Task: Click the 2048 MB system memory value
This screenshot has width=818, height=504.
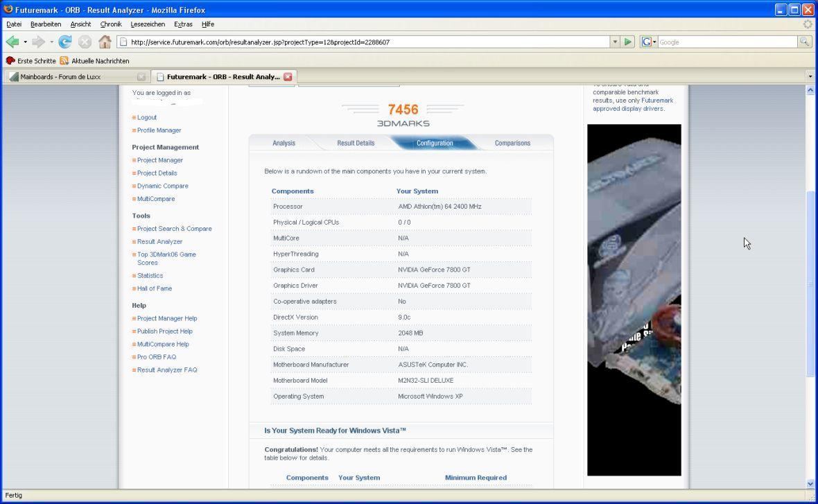Action: pyautogui.click(x=410, y=333)
